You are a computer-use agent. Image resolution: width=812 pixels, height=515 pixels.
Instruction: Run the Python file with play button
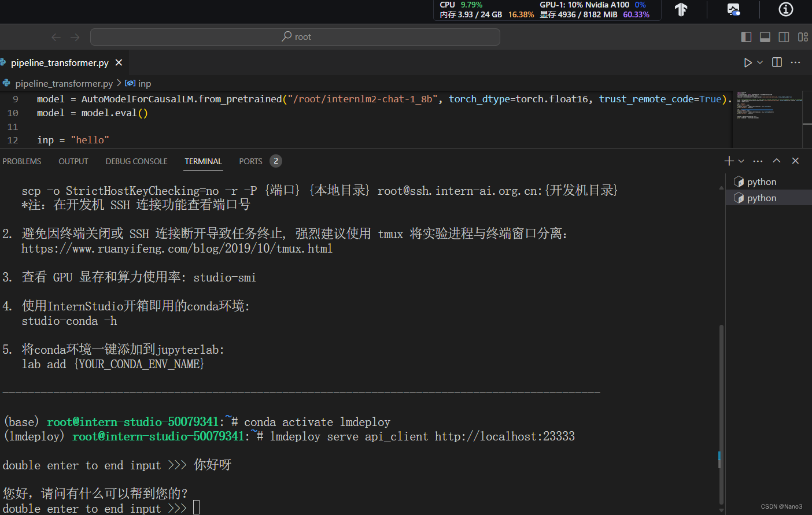(748, 62)
